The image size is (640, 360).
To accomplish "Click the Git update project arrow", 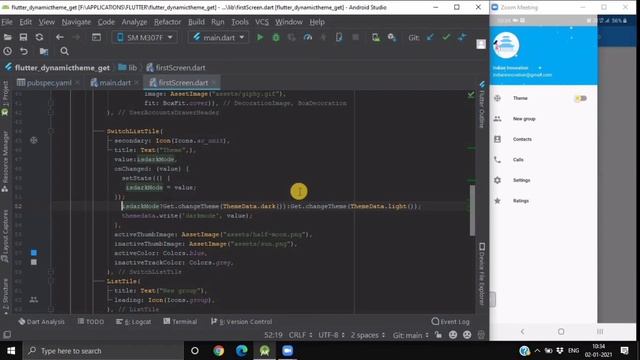I will coord(430,37).
